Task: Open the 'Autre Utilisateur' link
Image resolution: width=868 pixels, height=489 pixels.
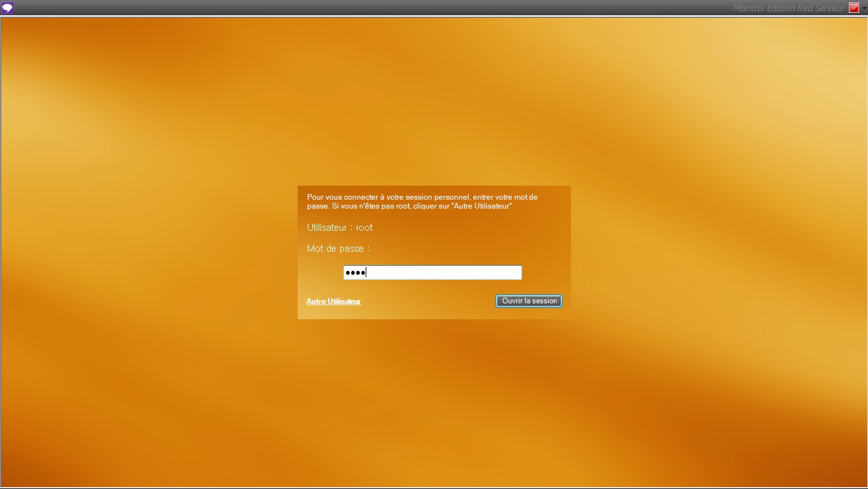Action: pos(334,301)
